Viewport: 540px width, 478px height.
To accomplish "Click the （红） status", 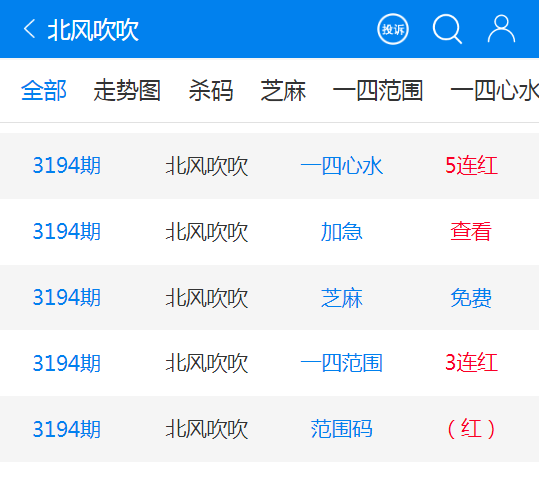I will tap(471, 429).
